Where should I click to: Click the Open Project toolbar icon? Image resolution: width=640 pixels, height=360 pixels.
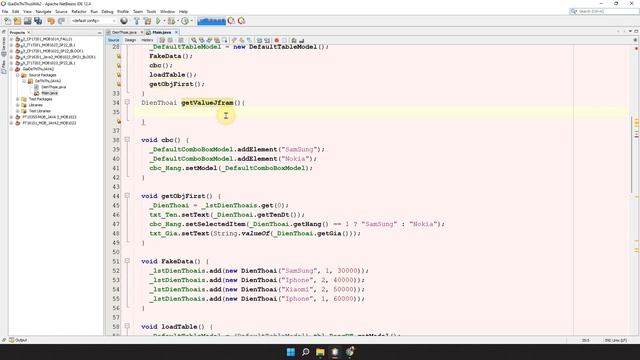pyautogui.click(x=27, y=21)
